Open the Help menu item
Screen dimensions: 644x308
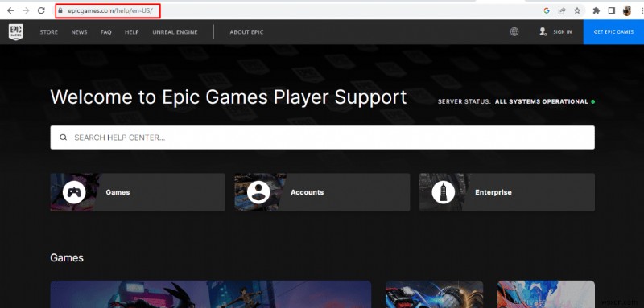coord(132,32)
